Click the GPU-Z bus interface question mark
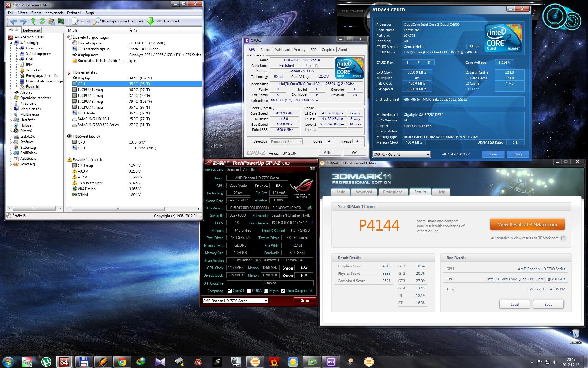The height and width of the screenshot is (368, 588). [312, 223]
